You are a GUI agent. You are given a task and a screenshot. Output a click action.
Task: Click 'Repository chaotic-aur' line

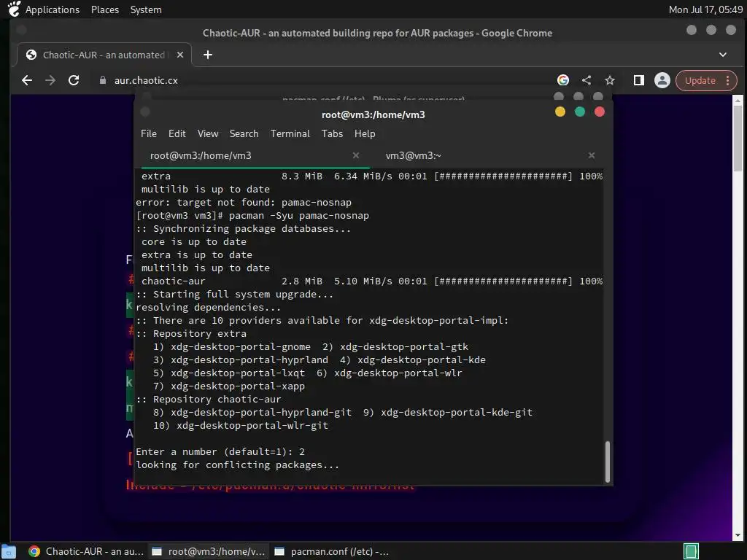coord(208,400)
